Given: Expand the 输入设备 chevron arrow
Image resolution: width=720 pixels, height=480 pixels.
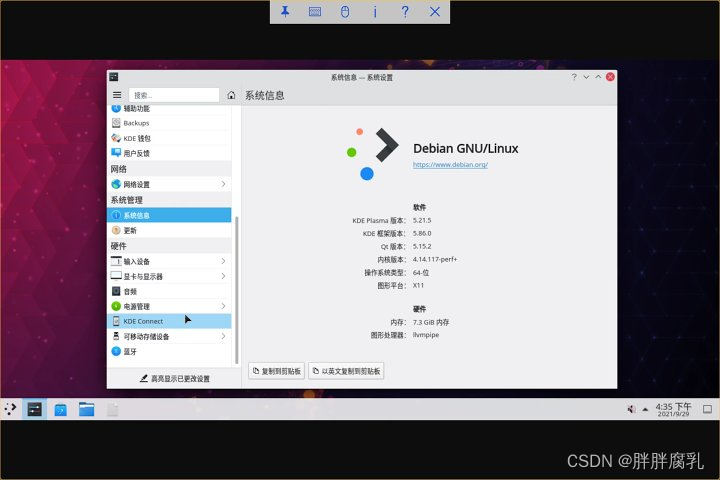Looking at the screenshot, I should (x=223, y=261).
